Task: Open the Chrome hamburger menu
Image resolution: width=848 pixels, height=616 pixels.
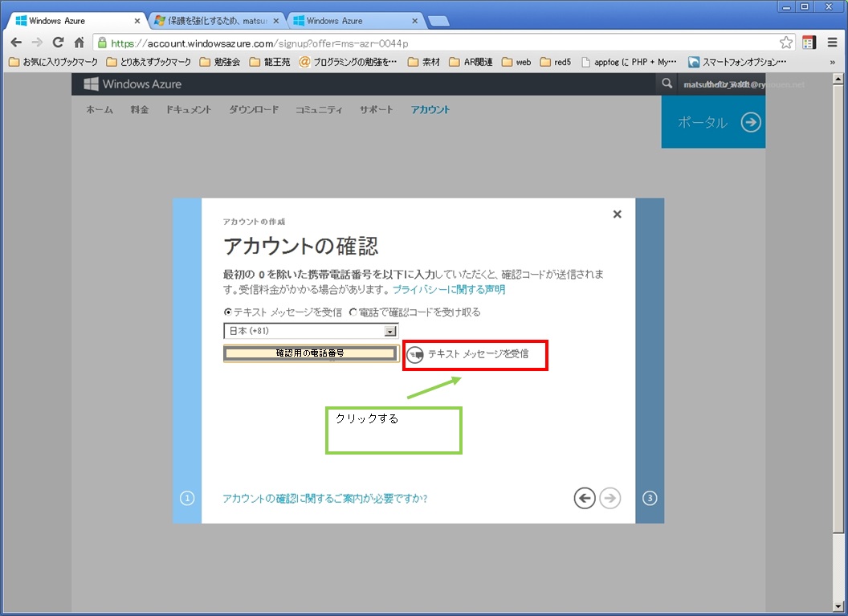Action: pos(832,43)
